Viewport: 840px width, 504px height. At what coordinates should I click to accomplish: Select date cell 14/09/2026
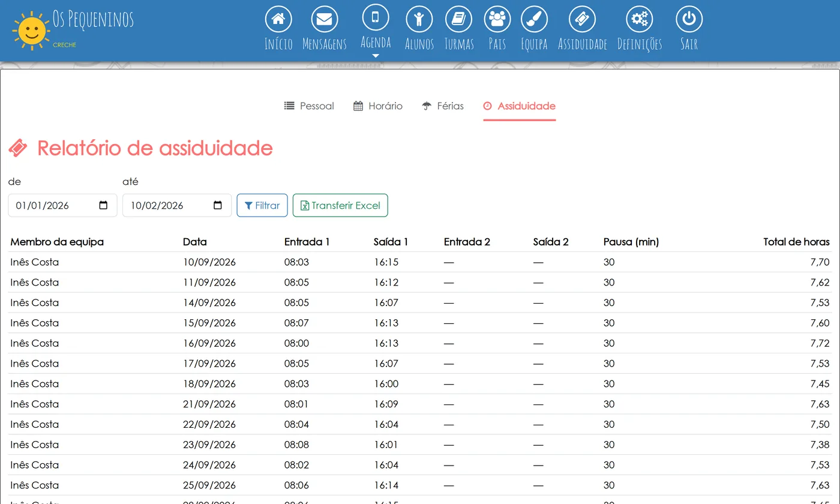click(209, 302)
